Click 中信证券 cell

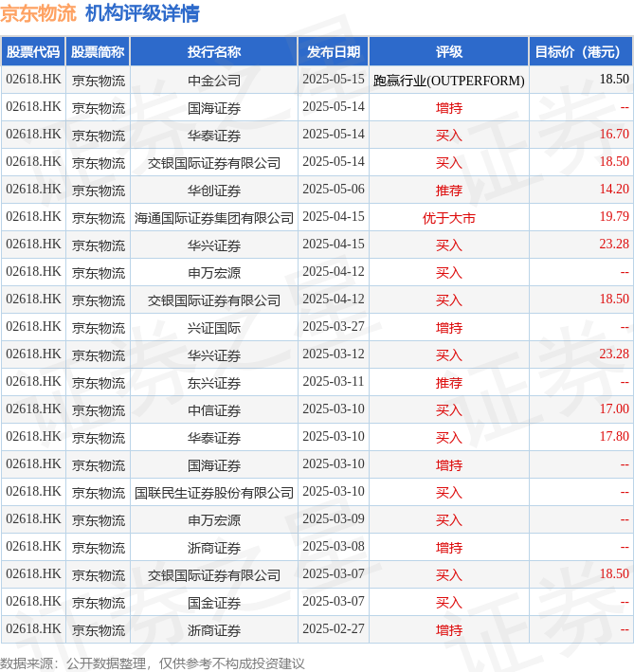point(214,410)
